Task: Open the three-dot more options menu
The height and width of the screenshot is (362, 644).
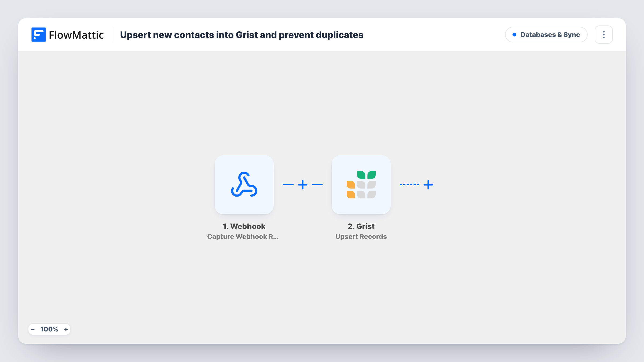Action: 603,35
